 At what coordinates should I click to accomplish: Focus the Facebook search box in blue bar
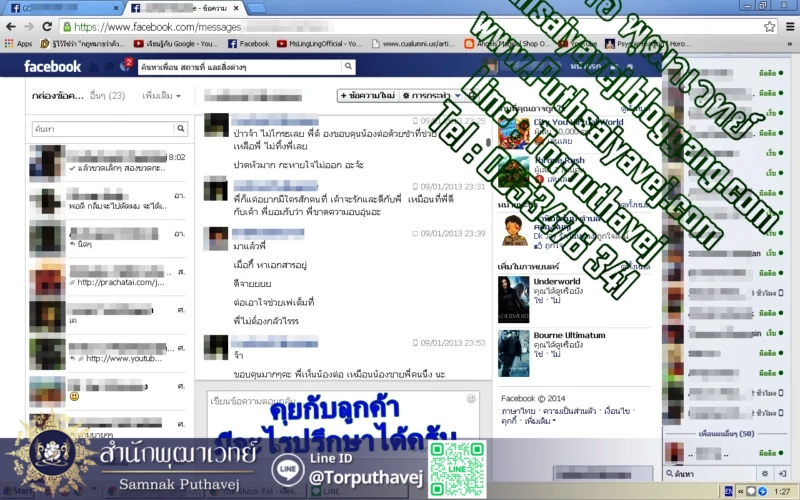[240, 67]
